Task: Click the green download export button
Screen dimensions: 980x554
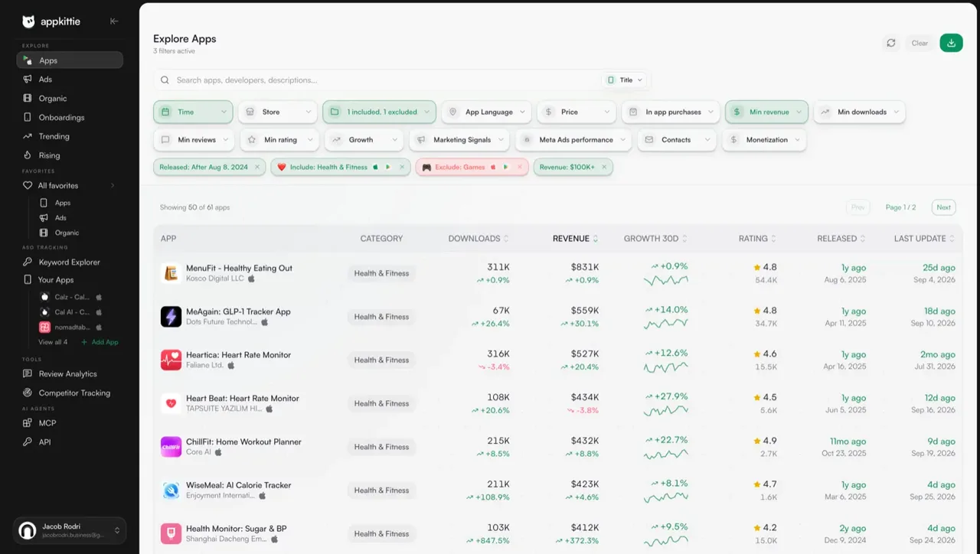Action: [x=951, y=43]
